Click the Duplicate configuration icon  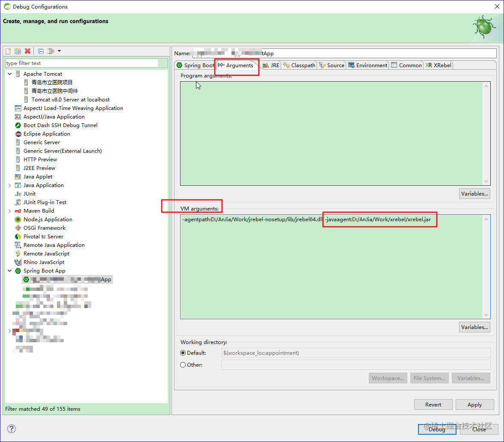18,51
